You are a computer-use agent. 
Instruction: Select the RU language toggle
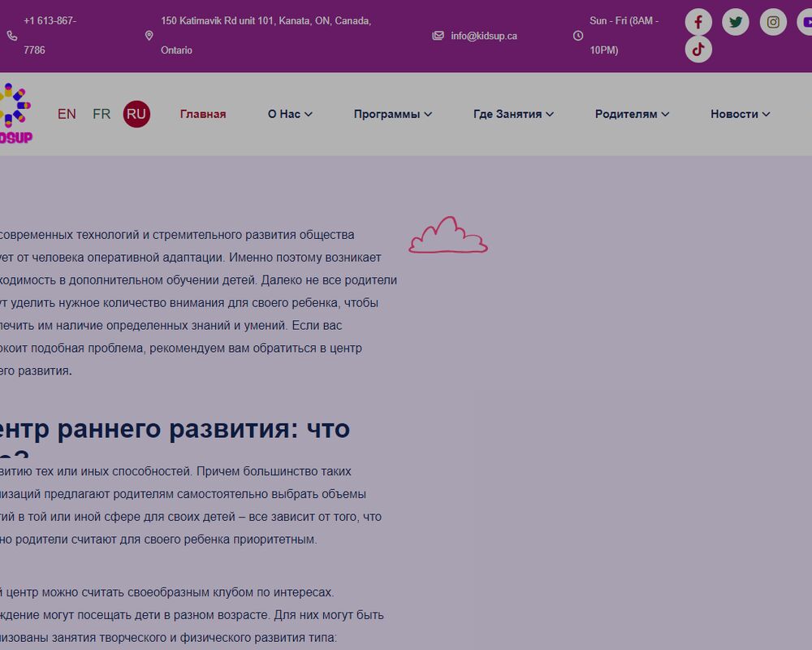(136, 114)
